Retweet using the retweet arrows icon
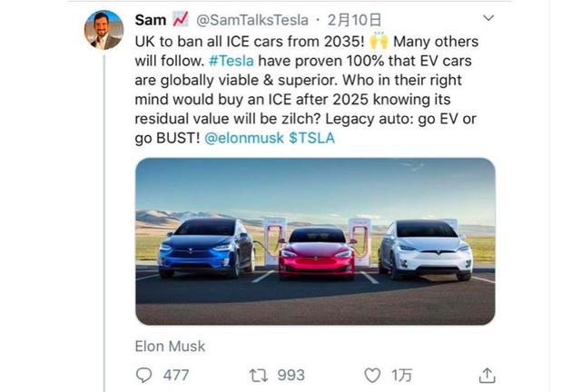Image resolution: width=581 pixels, height=392 pixels. pyautogui.click(x=257, y=375)
